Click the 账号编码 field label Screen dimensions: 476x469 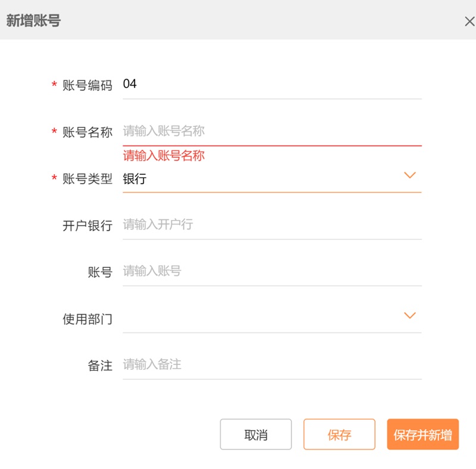87,86
